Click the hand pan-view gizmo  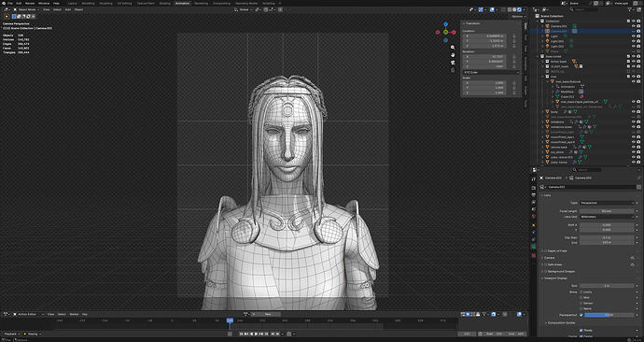453,55
